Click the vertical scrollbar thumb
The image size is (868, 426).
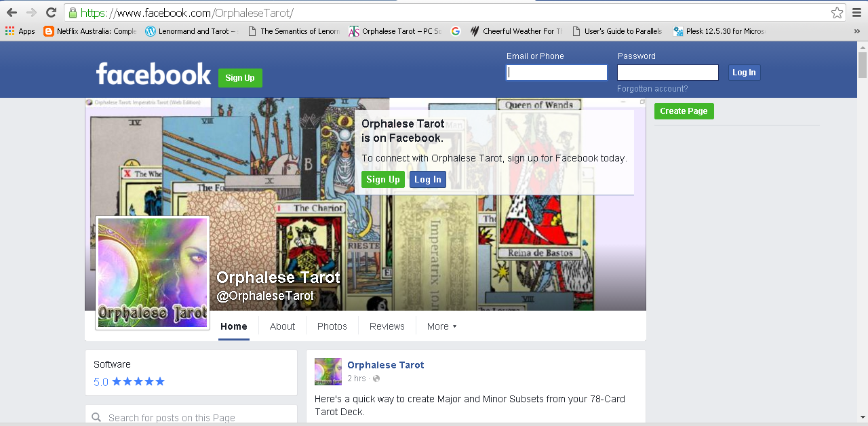(x=863, y=65)
